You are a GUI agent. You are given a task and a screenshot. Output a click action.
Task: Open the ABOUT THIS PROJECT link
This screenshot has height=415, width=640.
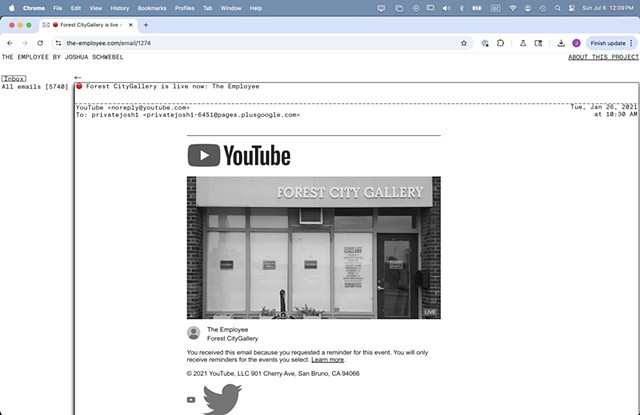(x=603, y=57)
